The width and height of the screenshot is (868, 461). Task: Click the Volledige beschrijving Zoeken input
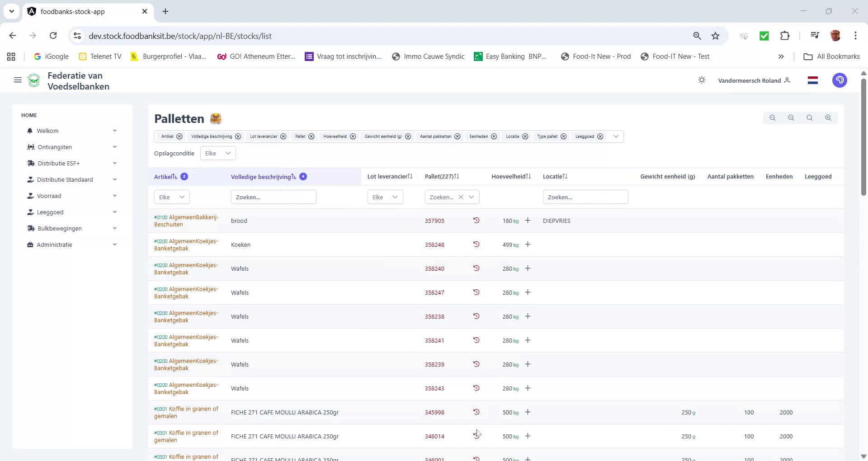(x=274, y=197)
